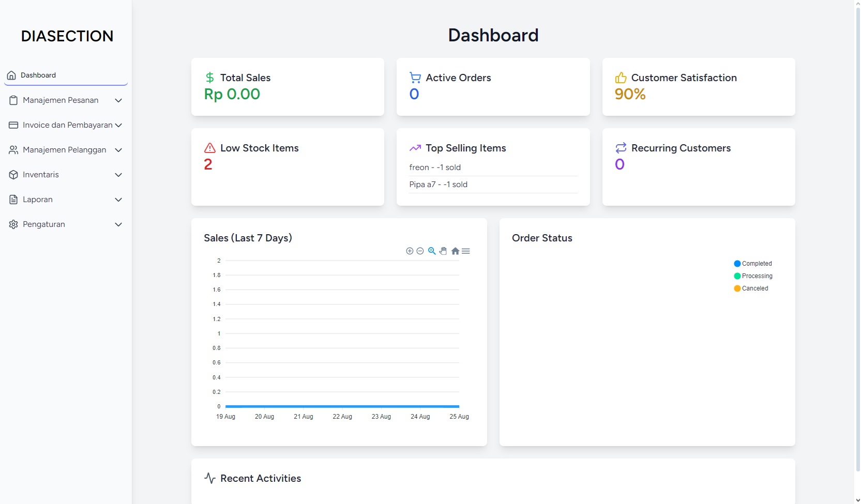Expand Manajemen Pesanan chevron
Viewport: 862px width, 504px height.
(118, 100)
